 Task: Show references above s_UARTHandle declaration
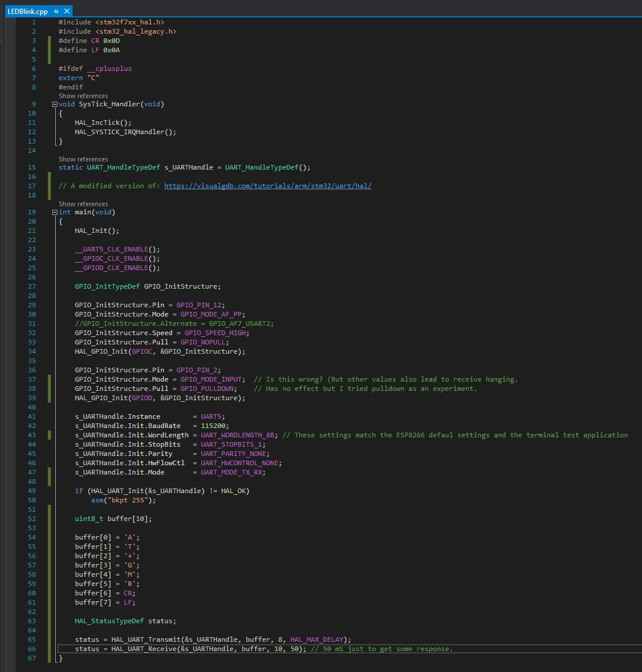[x=83, y=159]
